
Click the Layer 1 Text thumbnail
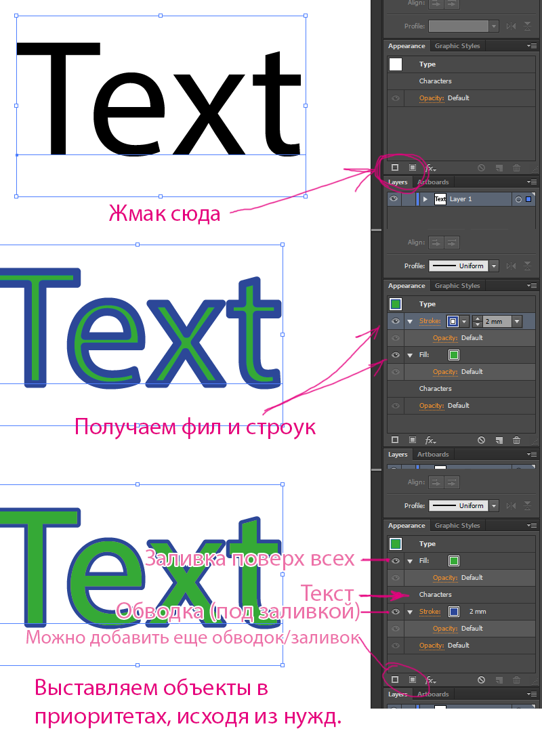(440, 198)
